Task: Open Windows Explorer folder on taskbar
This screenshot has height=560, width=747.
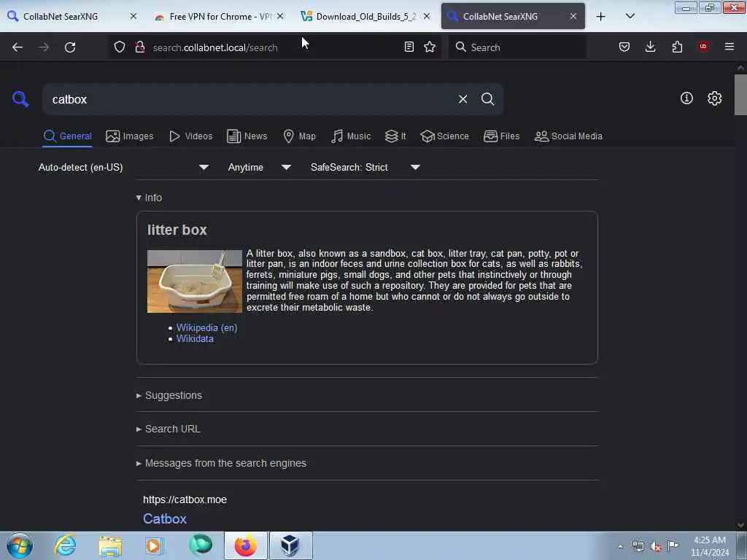Action: click(x=110, y=545)
